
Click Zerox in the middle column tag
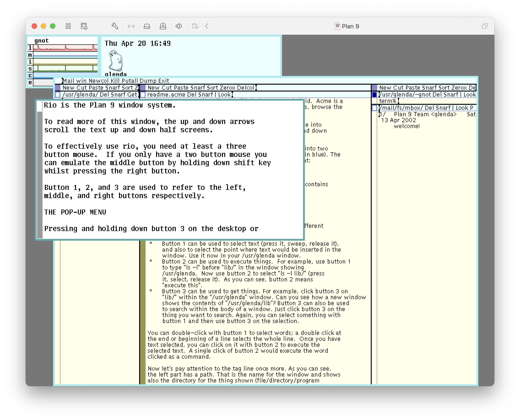pyautogui.click(x=227, y=88)
